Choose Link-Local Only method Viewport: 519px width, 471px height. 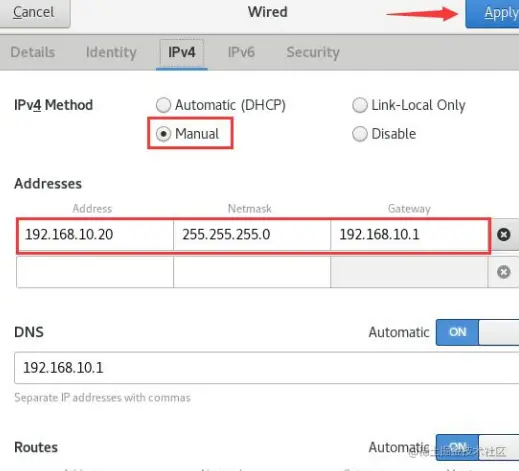click(x=409, y=105)
